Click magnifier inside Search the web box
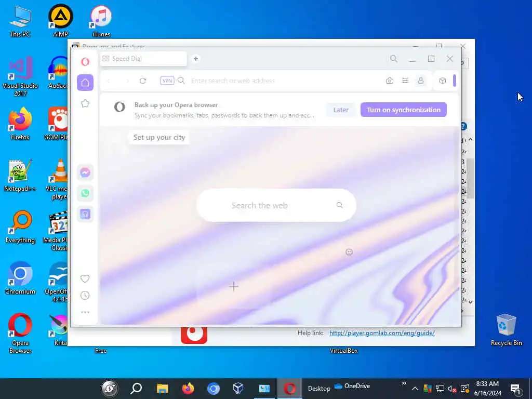Viewport: 532px width, 399px height. tap(339, 205)
